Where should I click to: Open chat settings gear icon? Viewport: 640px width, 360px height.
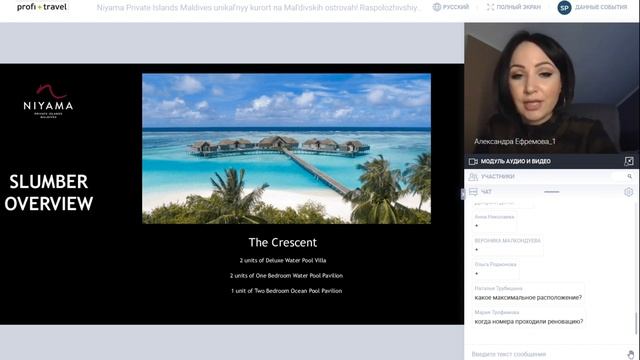pos(629,191)
